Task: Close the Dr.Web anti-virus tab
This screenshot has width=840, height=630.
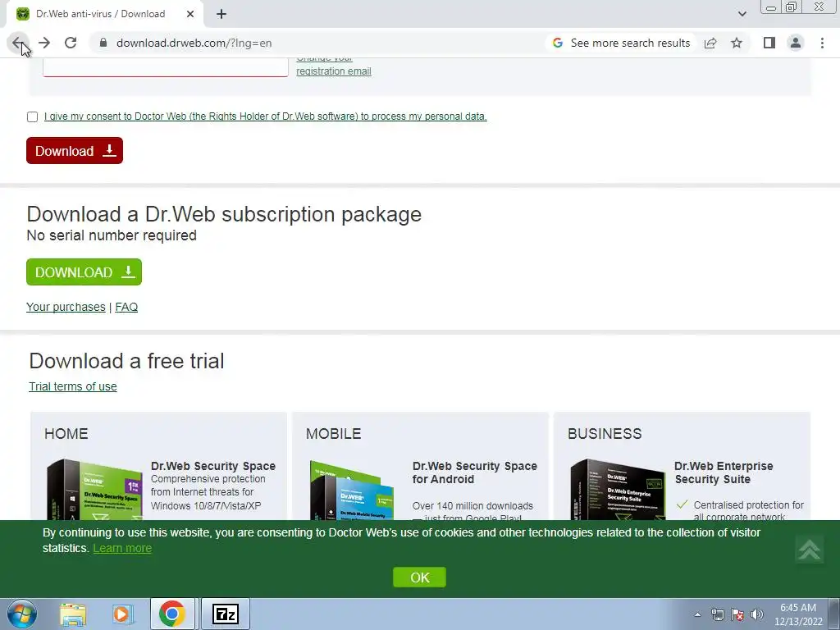Action: [190, 14]
